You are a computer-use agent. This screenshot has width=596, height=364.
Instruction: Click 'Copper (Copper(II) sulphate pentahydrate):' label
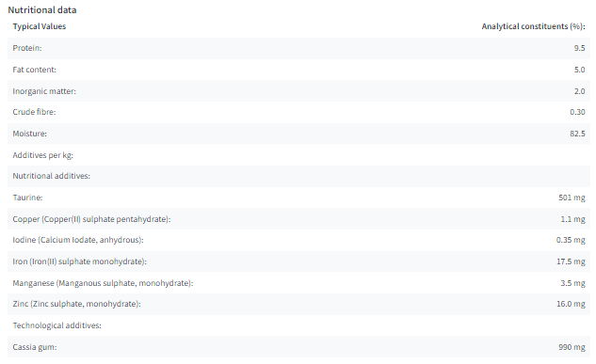[91, 219]
